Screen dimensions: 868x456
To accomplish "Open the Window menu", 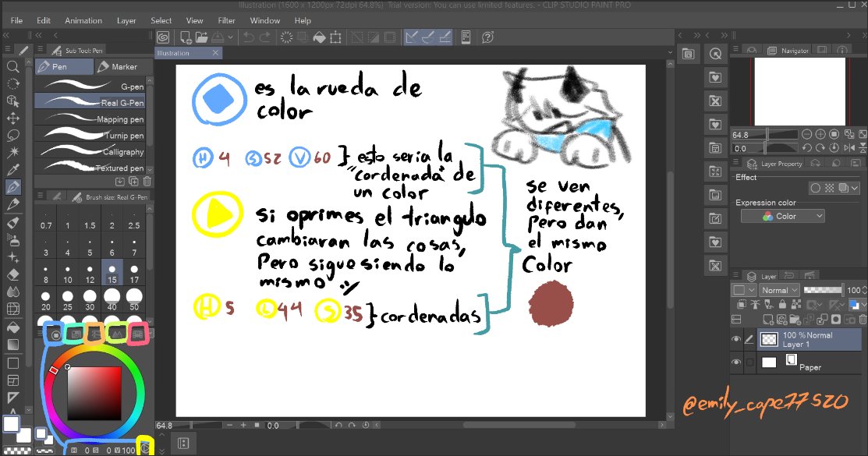I will pyautogui.click(x=264, y=20).
